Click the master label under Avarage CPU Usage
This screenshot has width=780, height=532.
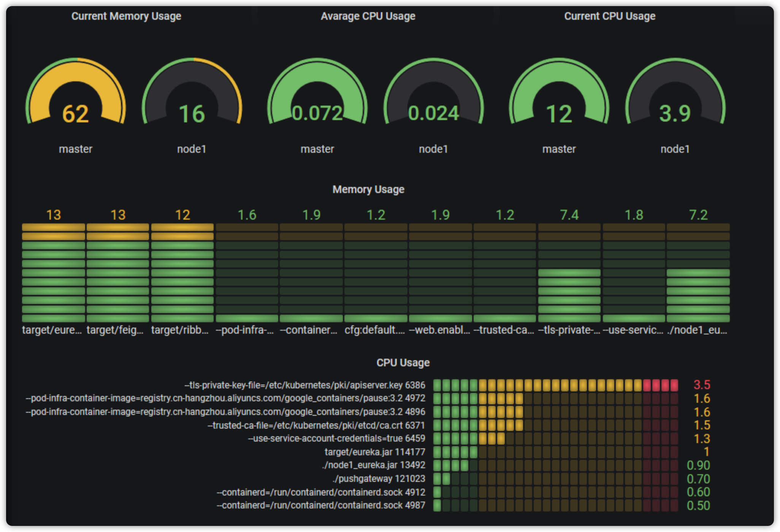(317, 149)
